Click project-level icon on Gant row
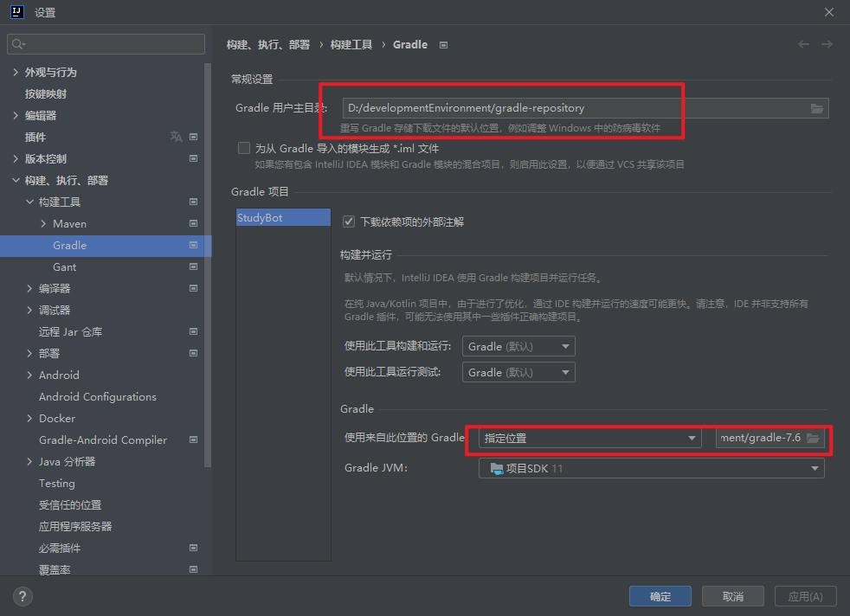Viewport: 850px width, 616px height. (193, 267)
